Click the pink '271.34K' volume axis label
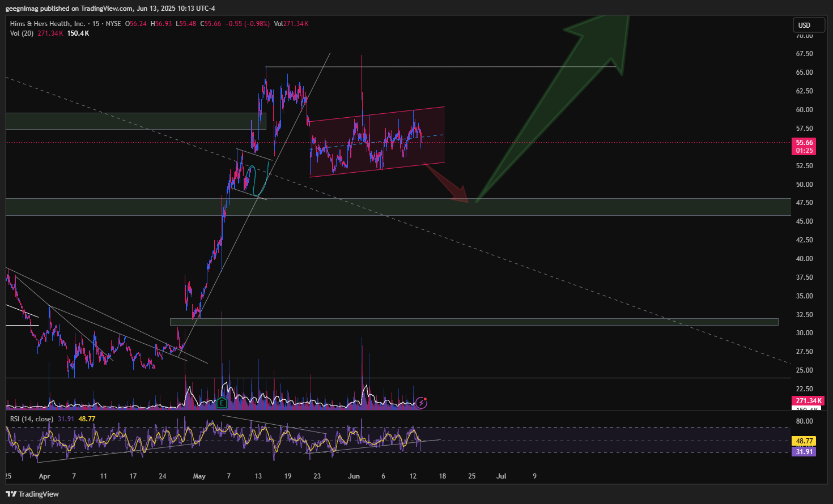This screenshot has height=504, width=833. point(808,400)
